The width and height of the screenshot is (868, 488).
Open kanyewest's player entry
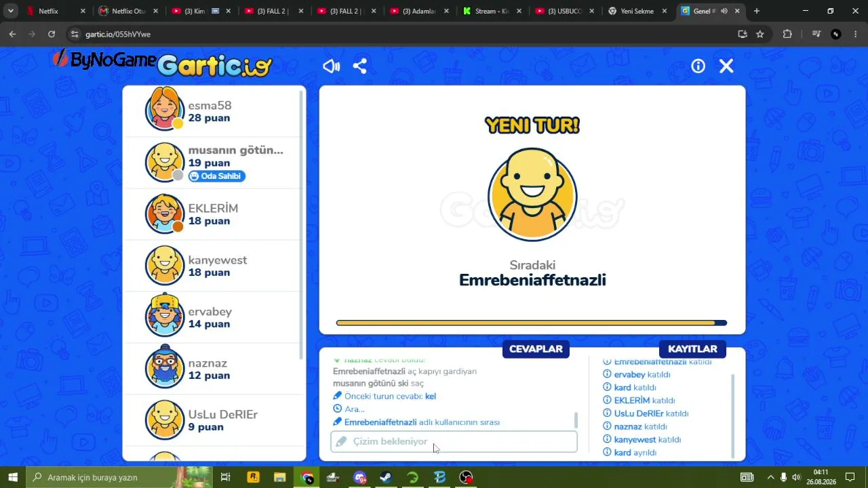213,266
